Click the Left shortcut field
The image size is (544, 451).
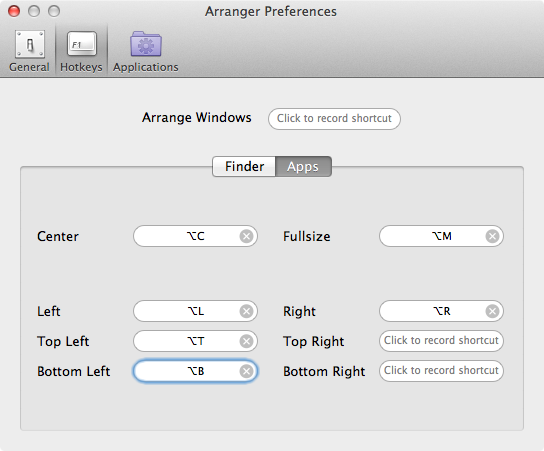195,311
